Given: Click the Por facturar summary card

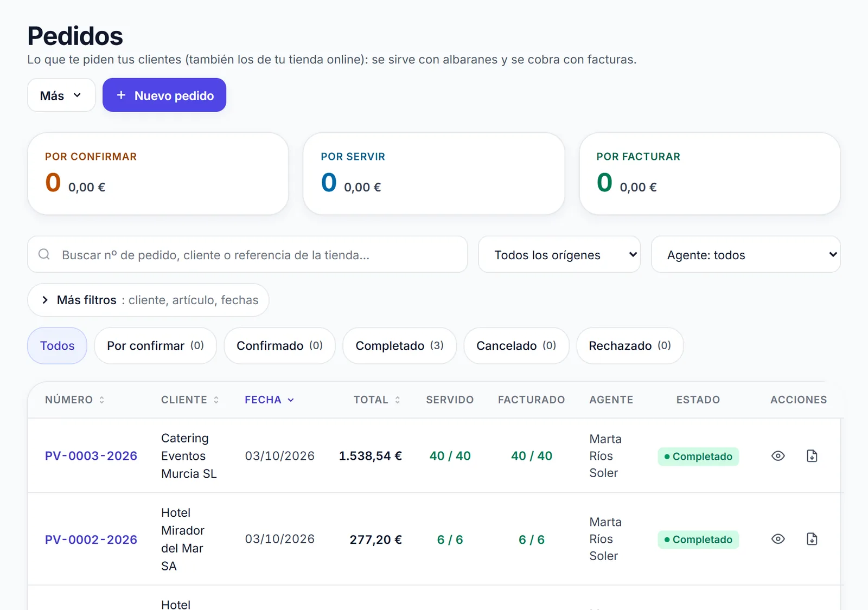Looking at the screenshot, I should tap(710, 174).
